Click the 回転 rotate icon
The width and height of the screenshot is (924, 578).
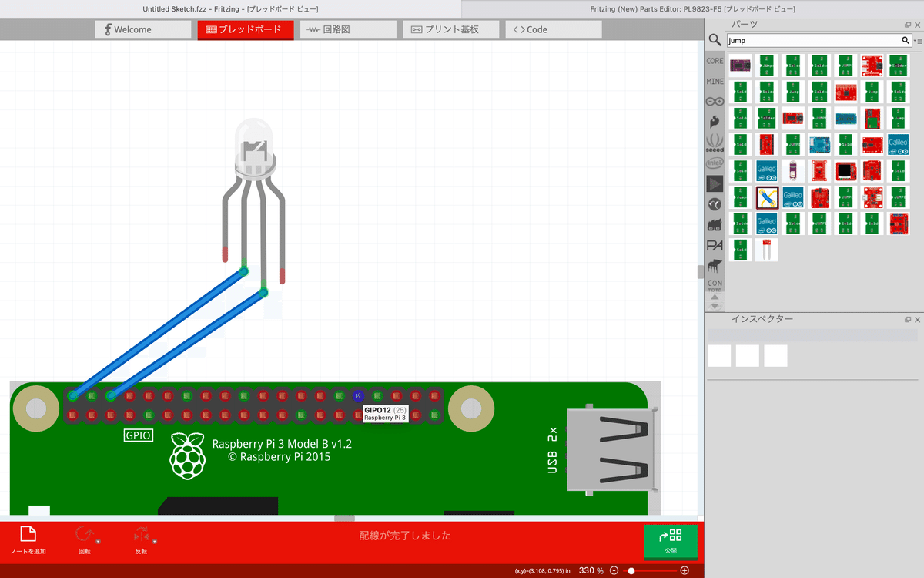(84, 535)
